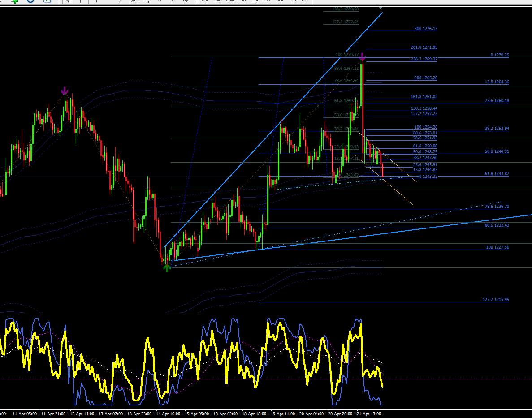532x418 pixels.
Task: Click Fibonacci label 50.0 1248.79
Action: (425, 152)
